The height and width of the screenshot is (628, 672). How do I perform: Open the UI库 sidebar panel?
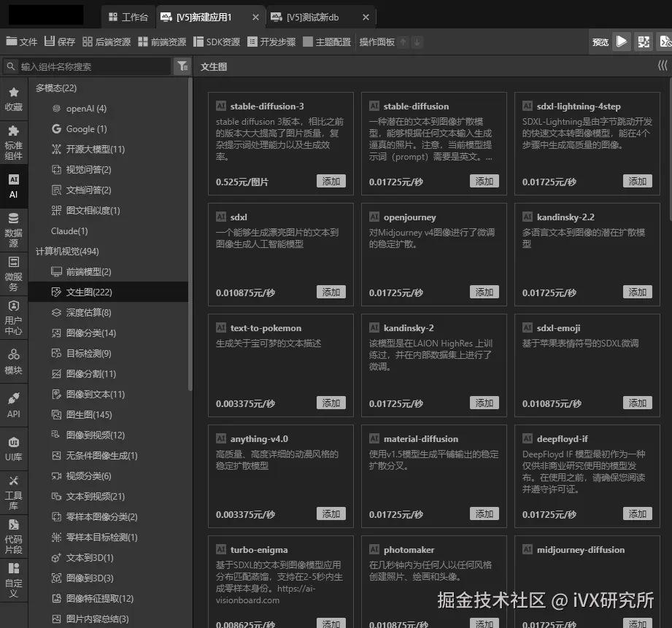[13, 447]
